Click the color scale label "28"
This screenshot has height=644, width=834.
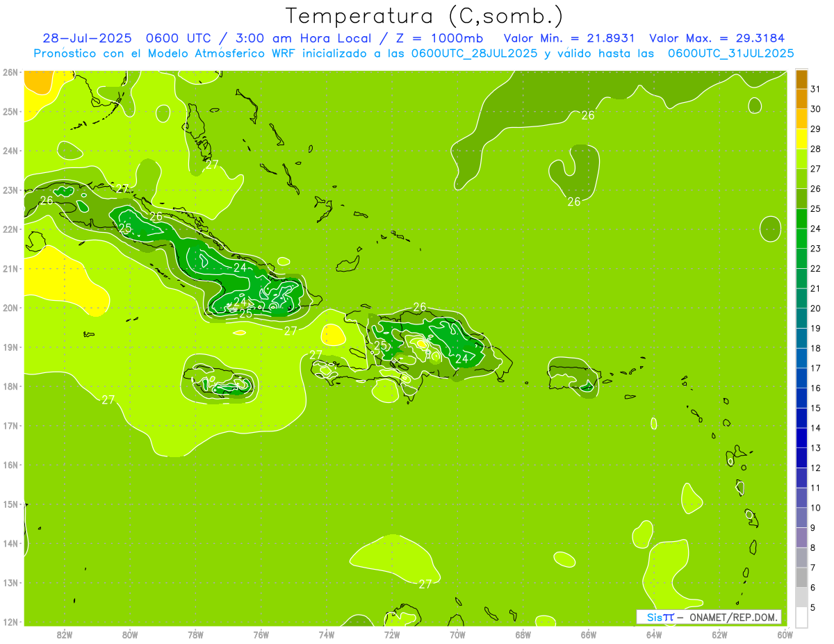815,149
